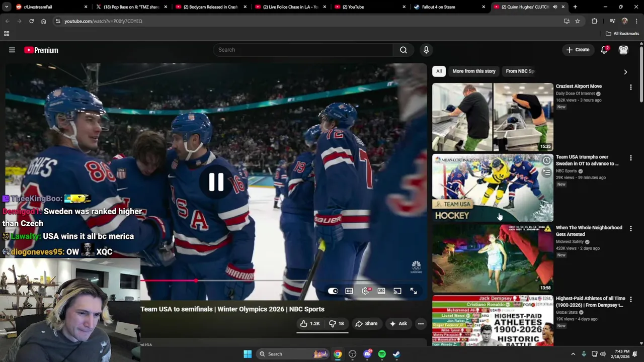Reload the page in Chrome

[x=31, y=21]
